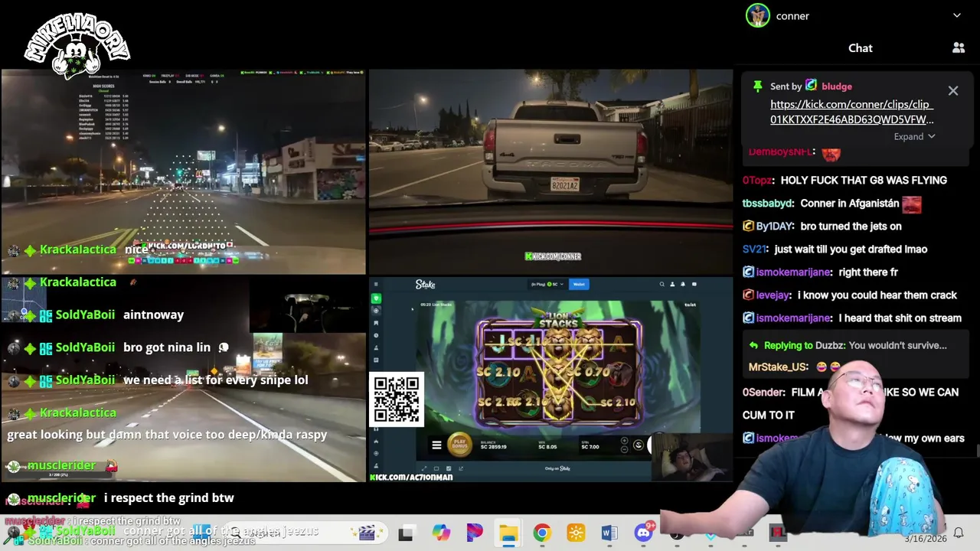This screenshot has width=980, height=551.
Task: Open the pink P app on taskbar
Action: (474, 533)
